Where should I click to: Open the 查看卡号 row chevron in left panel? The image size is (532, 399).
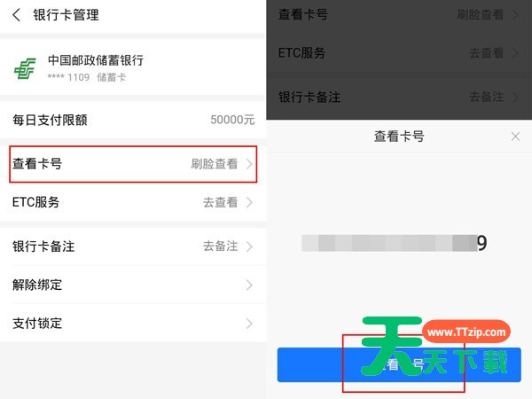(x=249, y=164)
